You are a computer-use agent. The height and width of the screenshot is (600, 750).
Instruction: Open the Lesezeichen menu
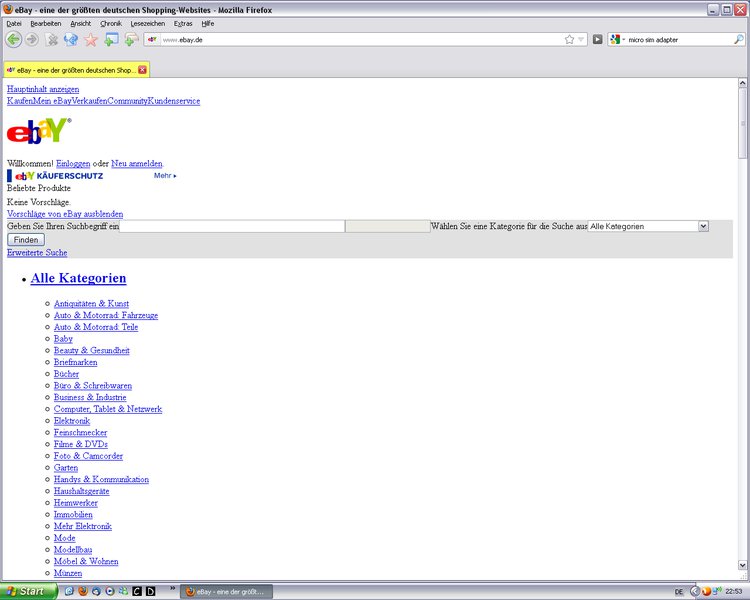148,23
